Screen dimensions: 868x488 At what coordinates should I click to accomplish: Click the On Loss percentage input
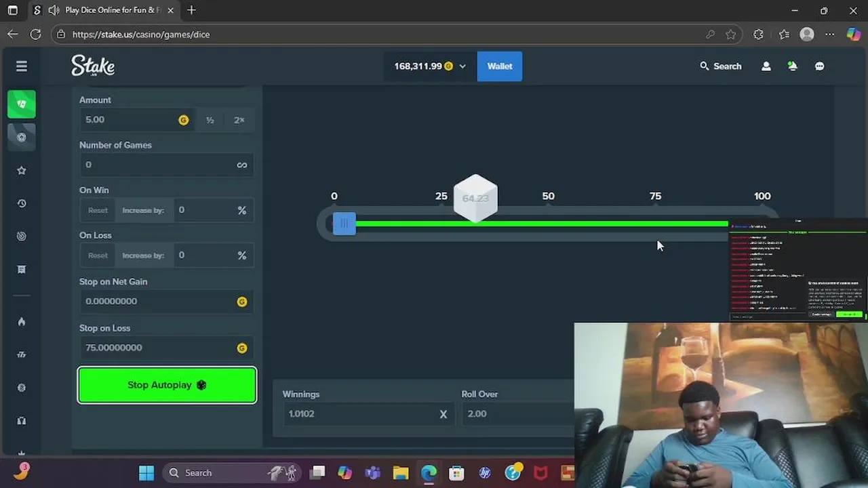pos(214,256)
